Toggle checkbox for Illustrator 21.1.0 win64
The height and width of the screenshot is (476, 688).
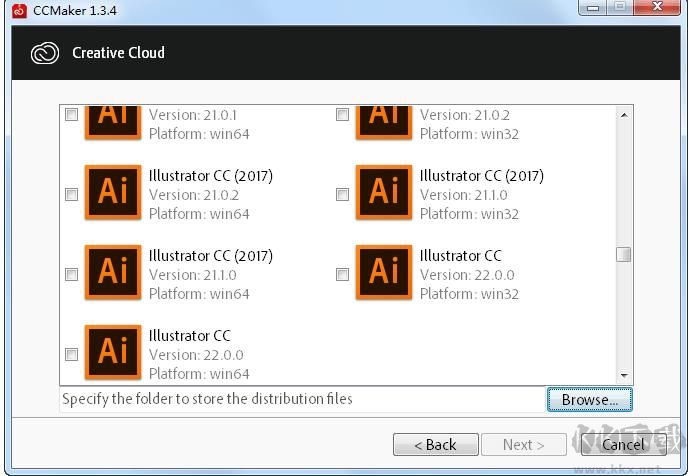pos(71,274)
